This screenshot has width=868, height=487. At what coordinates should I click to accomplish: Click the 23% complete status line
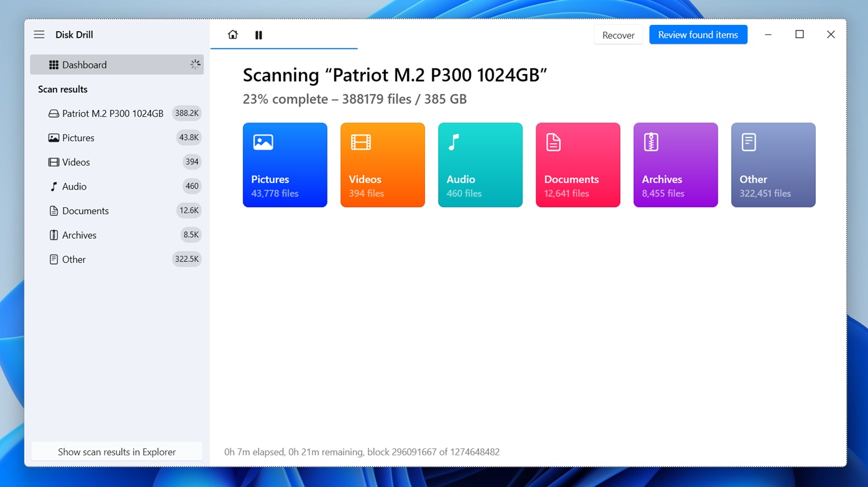(355, 99)
